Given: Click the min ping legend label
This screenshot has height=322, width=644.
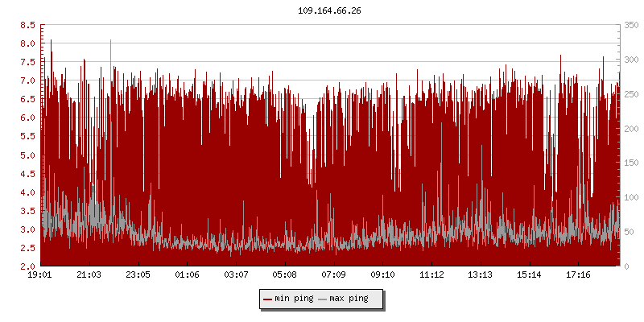Looking at the screenshot, I should pyautogui.click(x=294, y=299).
